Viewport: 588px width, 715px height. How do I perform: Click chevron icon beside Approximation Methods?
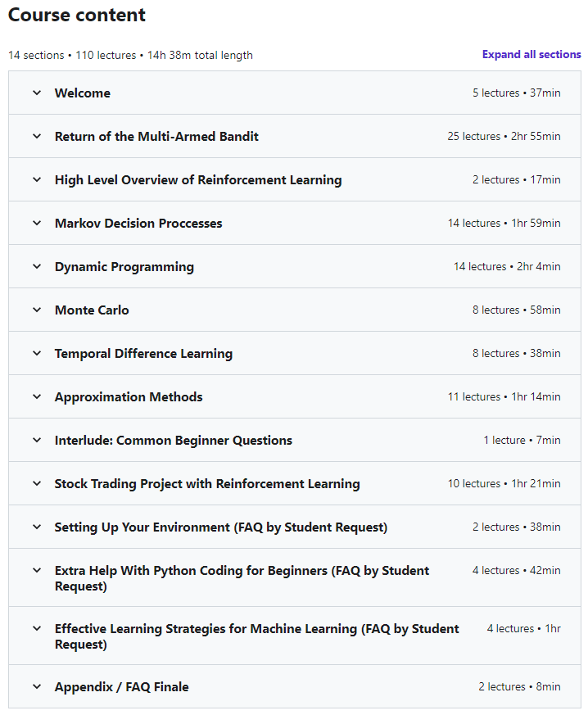pyautogui.click(x=37, y=397)
